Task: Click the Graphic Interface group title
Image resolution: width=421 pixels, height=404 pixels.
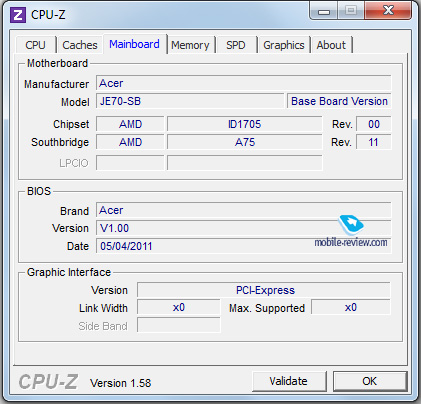Action: click(x=69, y=272)
